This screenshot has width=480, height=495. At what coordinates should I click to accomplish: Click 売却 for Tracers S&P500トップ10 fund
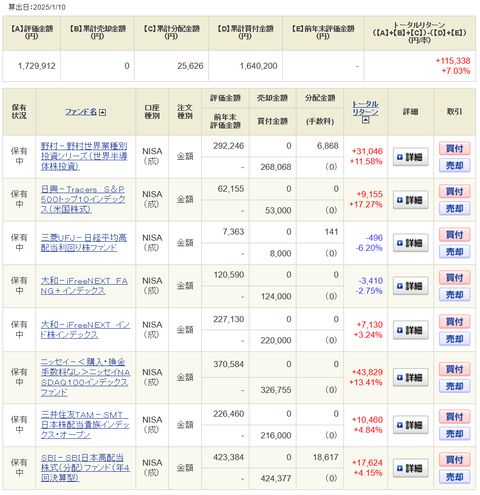pos(454,208)
